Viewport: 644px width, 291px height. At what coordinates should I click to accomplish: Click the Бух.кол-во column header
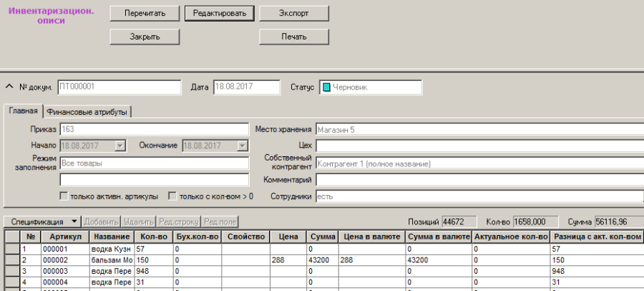(197, 237)
